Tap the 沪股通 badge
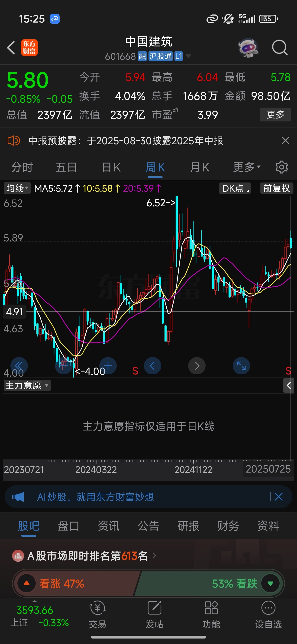The image size is (297, 644). [x=161, y=56]
